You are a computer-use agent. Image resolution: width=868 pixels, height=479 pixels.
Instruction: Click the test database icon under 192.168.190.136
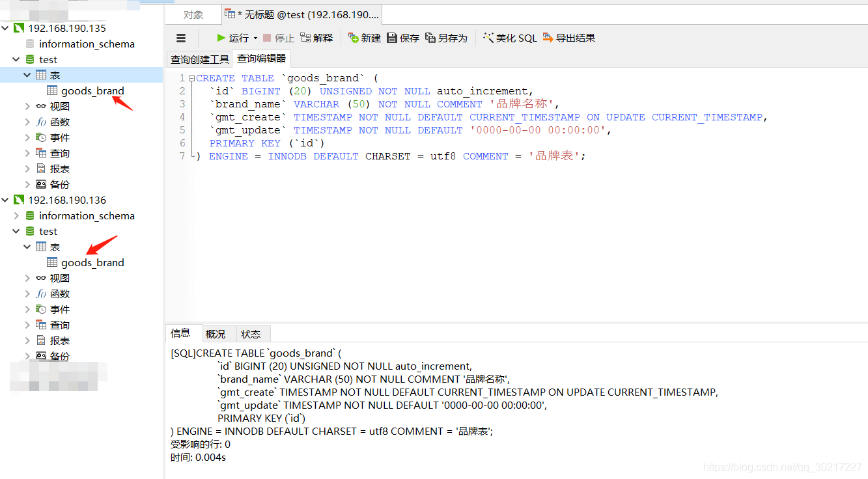click(x=30, y=232)
